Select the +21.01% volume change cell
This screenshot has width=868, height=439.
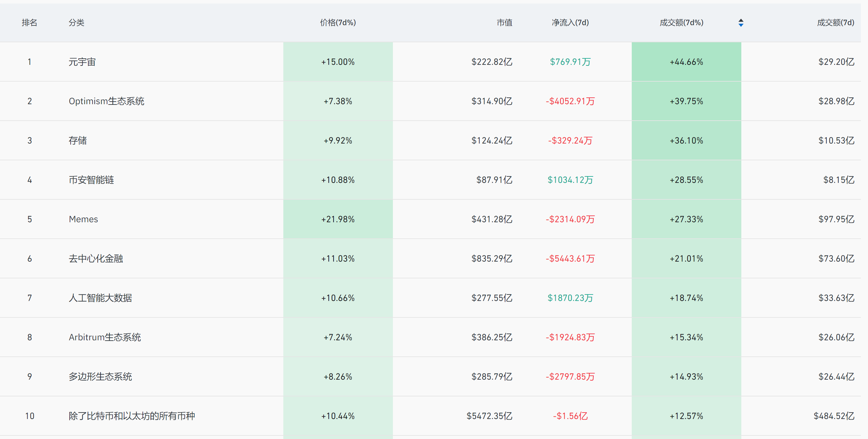coord(687,259)
